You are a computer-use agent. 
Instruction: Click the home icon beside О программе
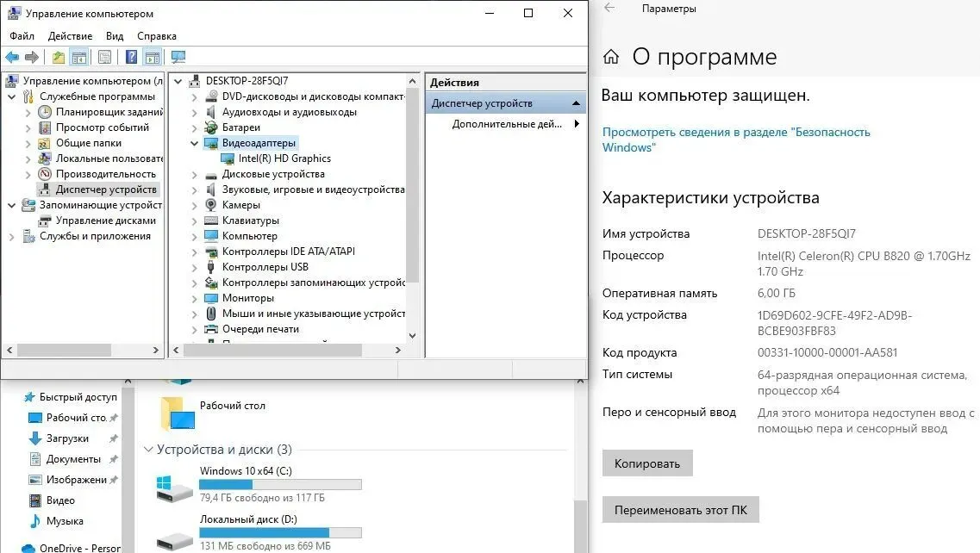(611, 58)
